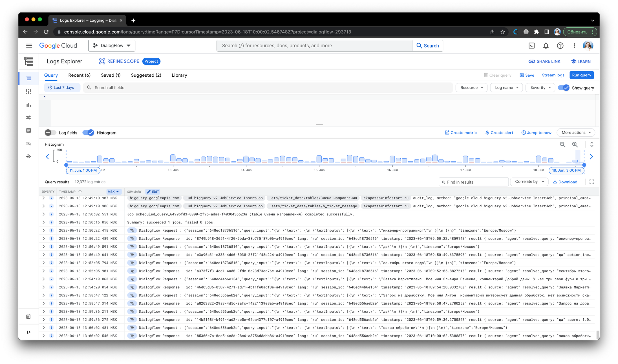618x364 pixels.
Task: Open Log Router icon in sidebar
Action: pos(29,117)
